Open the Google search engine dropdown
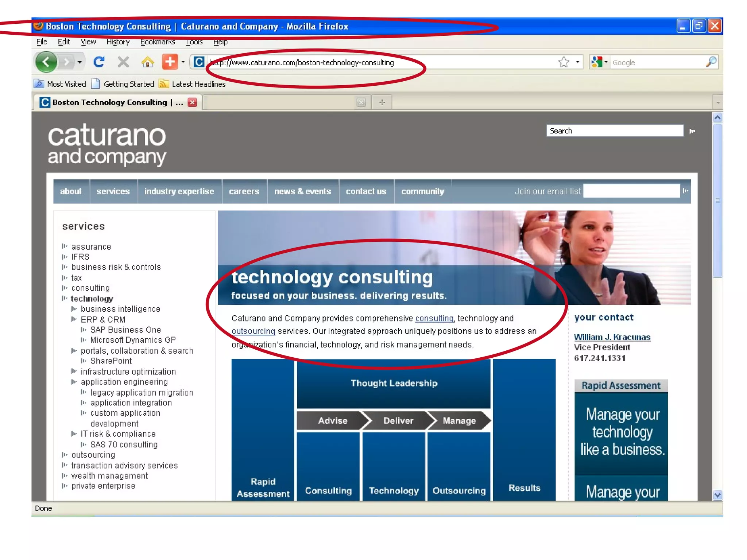 click(599, 62)
